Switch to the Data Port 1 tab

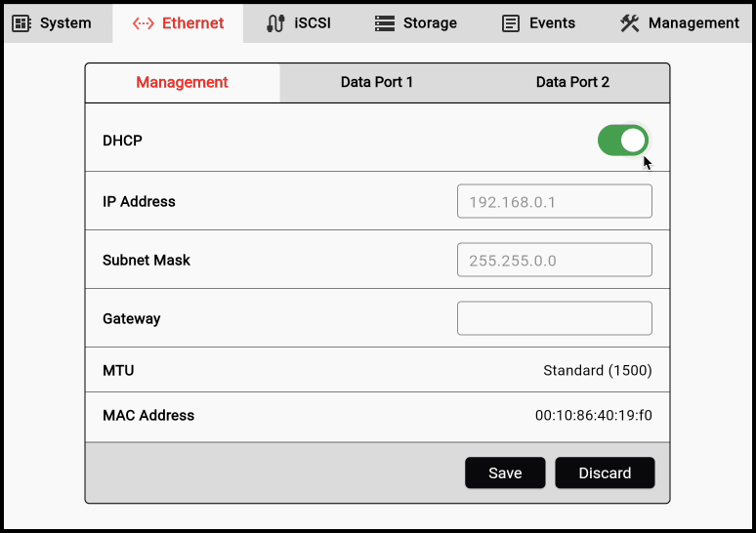376,83
